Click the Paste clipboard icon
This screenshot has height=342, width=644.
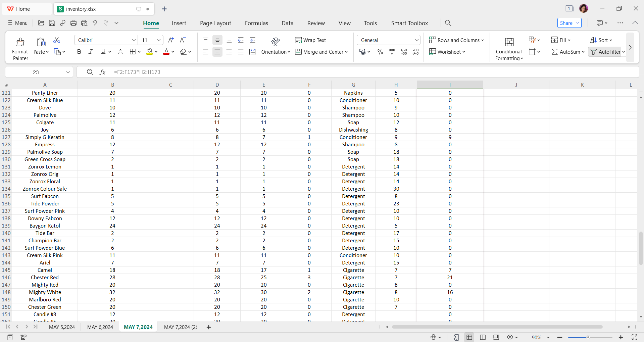(41, 42)
